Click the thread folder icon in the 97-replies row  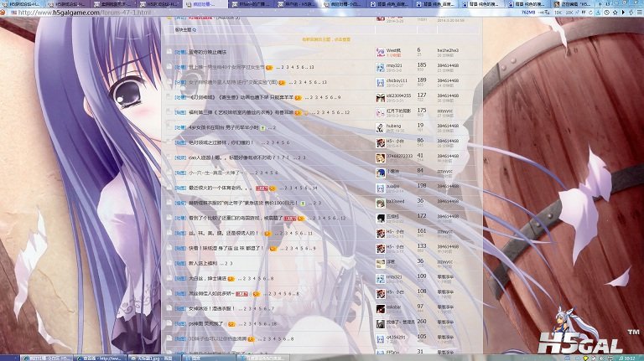(x=169, y=308)
